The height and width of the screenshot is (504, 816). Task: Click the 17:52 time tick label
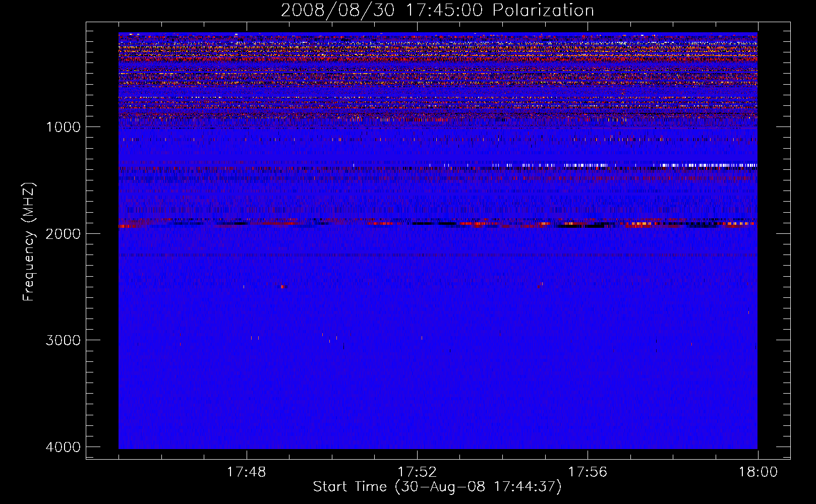417,472
